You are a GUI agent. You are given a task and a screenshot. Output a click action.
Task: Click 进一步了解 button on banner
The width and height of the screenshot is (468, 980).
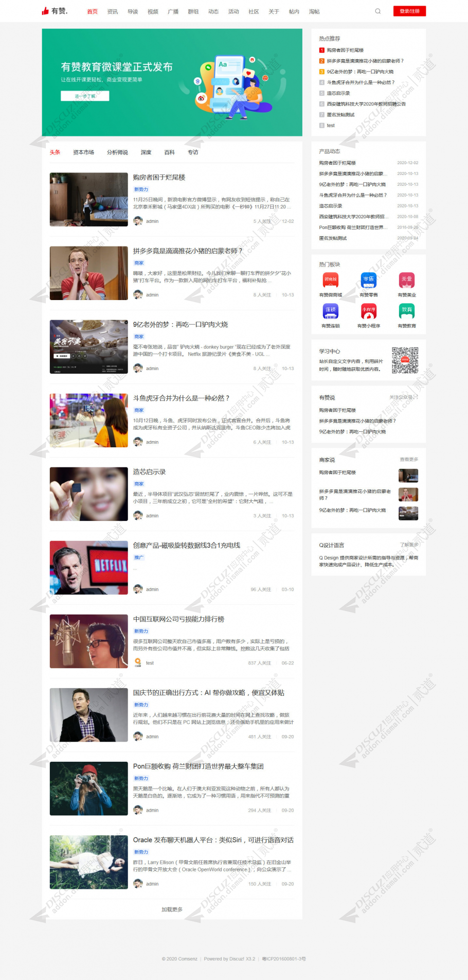(85, 96)
